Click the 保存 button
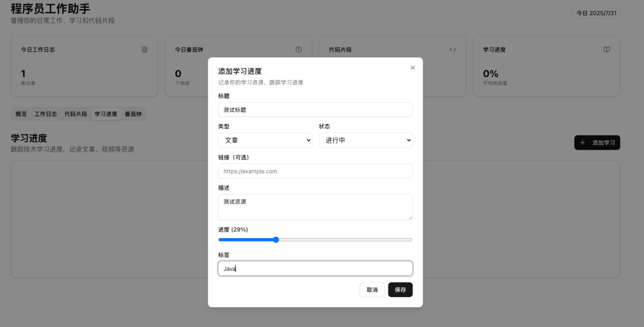The height and width of the screenshot is (327, 644). pos(401,290)
